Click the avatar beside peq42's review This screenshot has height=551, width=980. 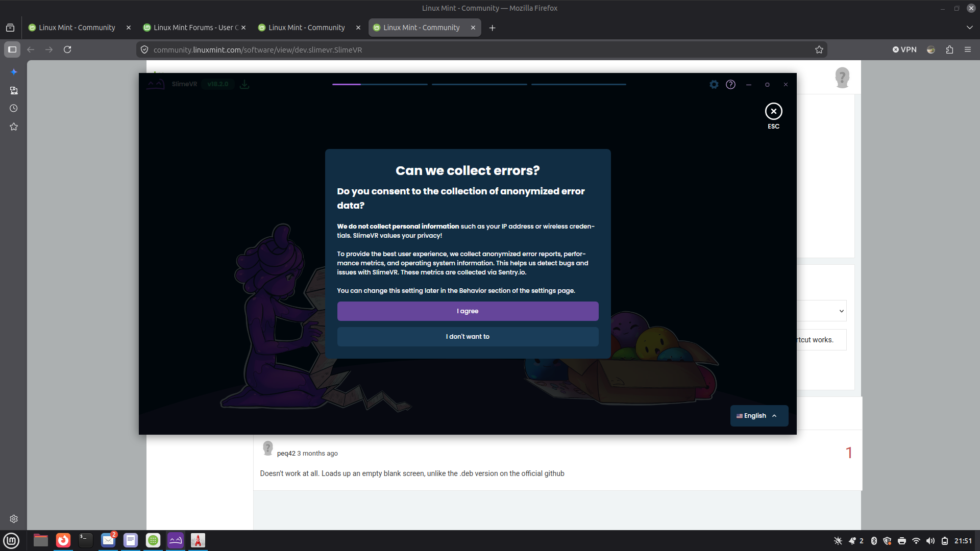click(268, 448)
